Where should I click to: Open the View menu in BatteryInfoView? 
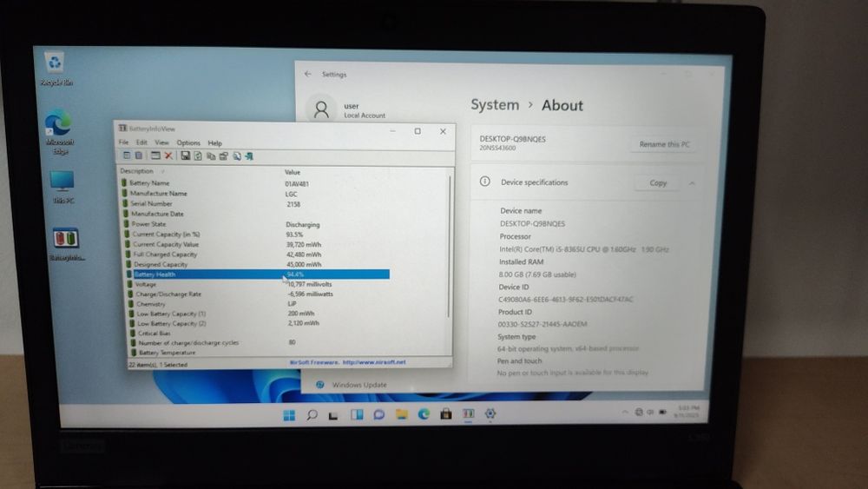[x=161, y=142]
